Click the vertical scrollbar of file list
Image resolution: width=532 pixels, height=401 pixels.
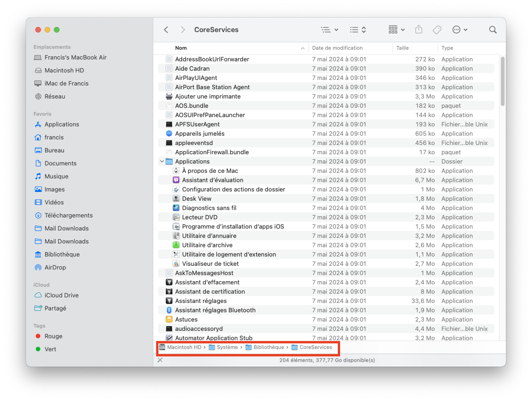point(502,81)
